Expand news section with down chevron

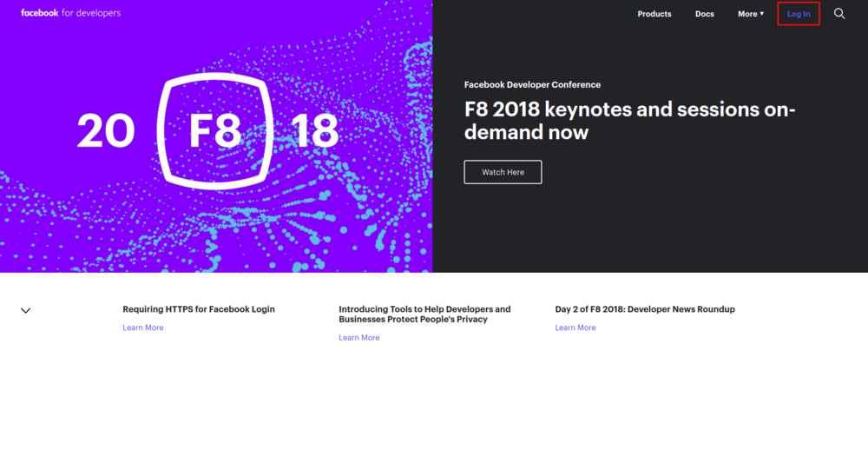pyautogui.click(x=26, y=310)
